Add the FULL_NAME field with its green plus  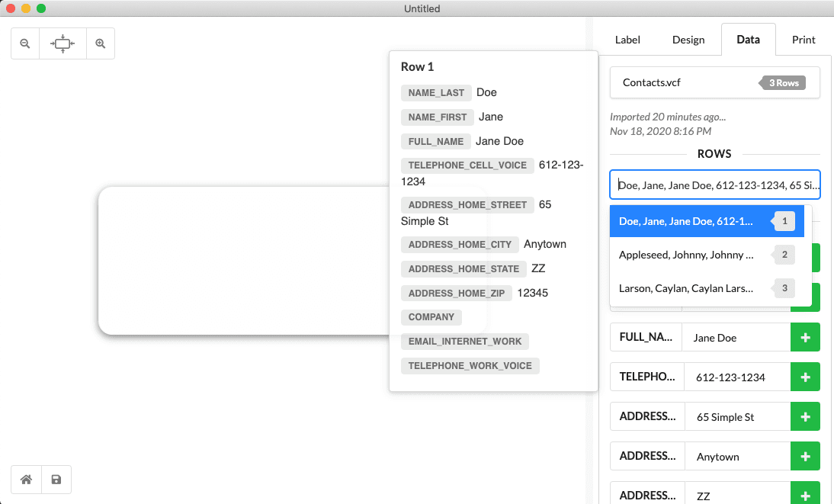pyautogui.click(x=805, y=337)
